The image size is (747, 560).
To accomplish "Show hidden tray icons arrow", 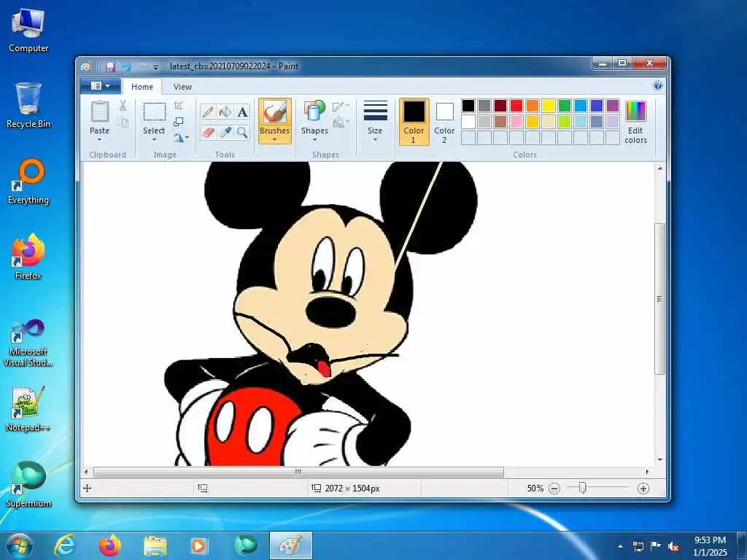I will point(620,547).
